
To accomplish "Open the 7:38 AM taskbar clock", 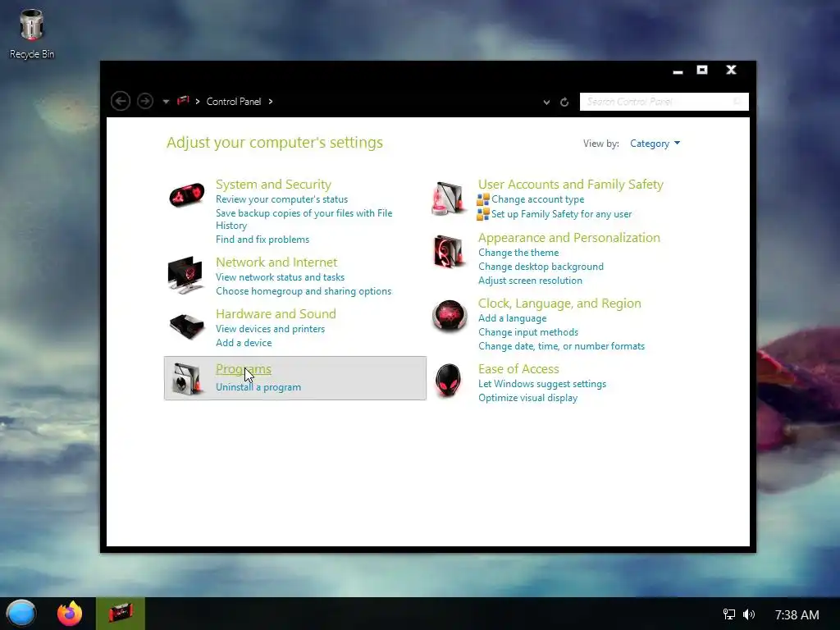I will pos(797,614).
